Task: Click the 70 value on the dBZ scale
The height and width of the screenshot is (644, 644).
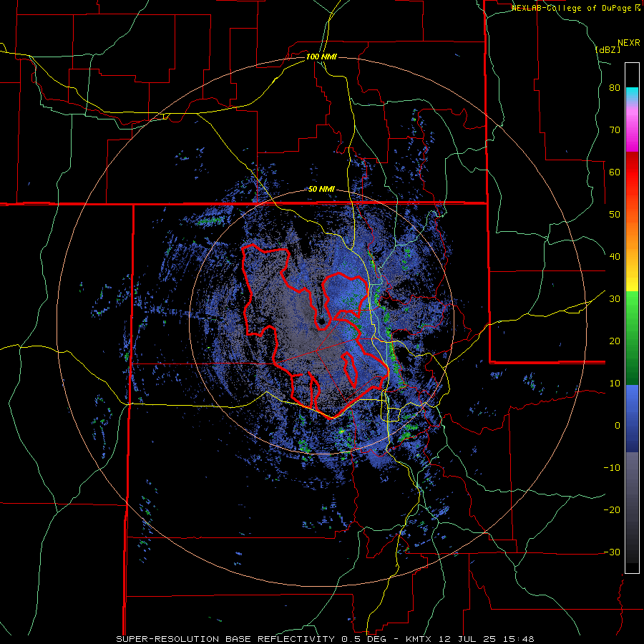Action: 615,130
